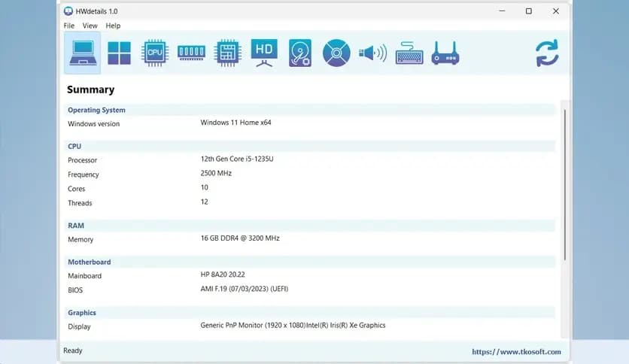The width and height of the screenshot is (629, 364).
Task: Open the File menu
Action: (x=69, y=26)
